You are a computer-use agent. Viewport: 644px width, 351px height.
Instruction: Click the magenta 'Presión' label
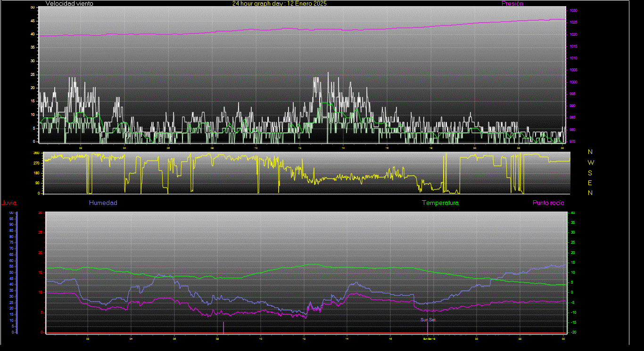[x=512, y=3]
